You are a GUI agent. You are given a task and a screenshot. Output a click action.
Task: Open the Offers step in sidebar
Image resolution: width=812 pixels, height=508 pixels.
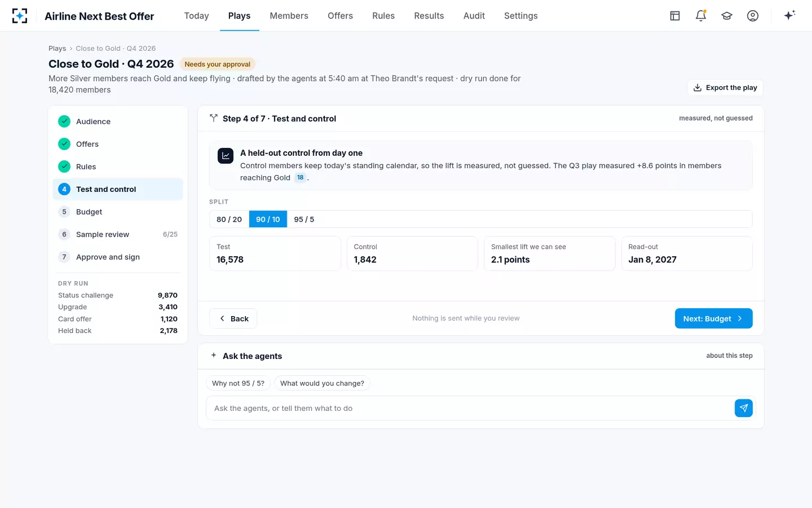coord(118,144)
